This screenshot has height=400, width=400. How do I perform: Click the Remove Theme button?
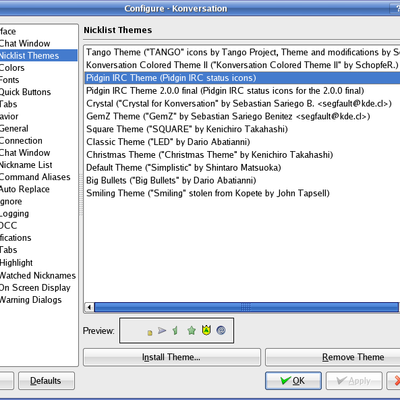pyautogui.click(x=333, y=357)
